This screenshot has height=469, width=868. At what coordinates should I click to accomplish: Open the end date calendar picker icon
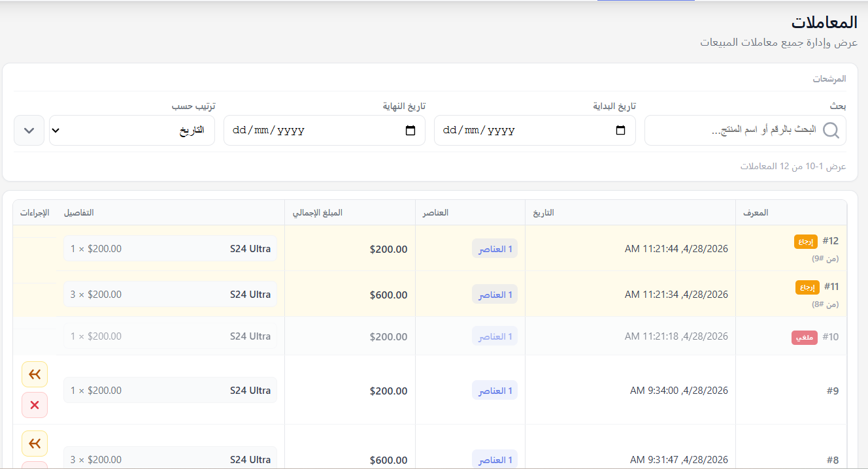click(410, 130)
